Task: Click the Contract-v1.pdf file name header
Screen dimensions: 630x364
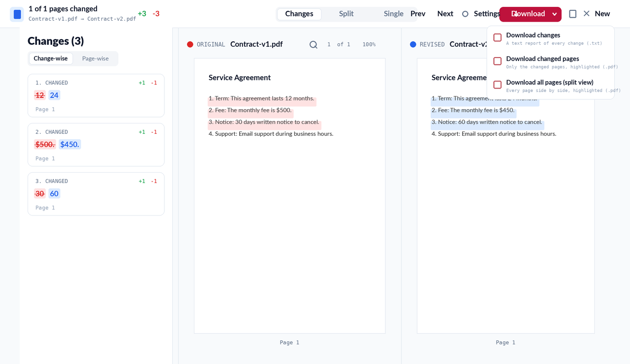Action: [256, 44]
